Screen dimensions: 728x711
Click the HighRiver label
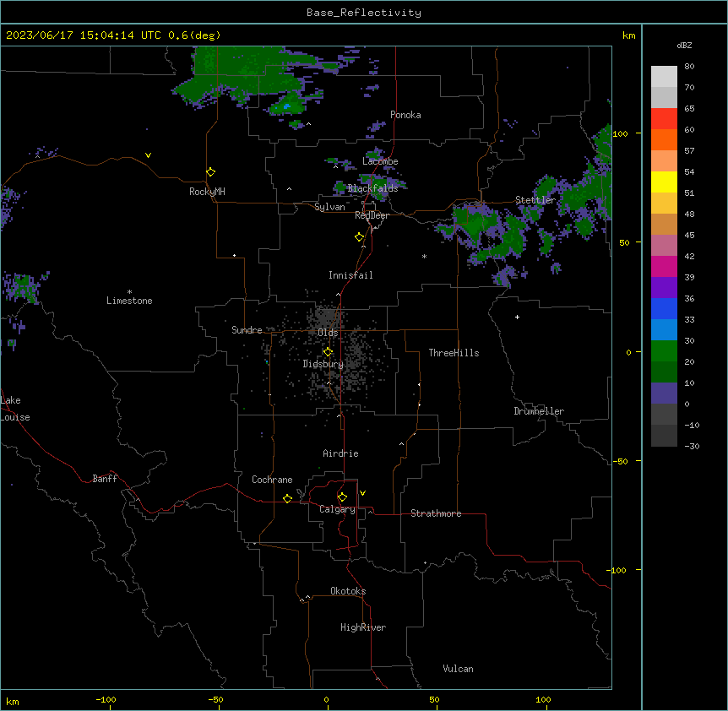pos(363,627)
